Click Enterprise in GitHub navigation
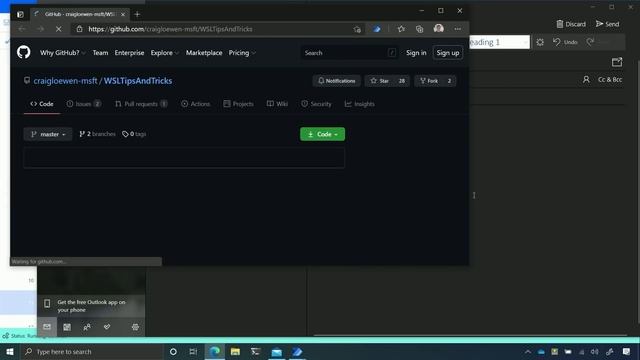The image size is (640, 360). click(129, 53)
